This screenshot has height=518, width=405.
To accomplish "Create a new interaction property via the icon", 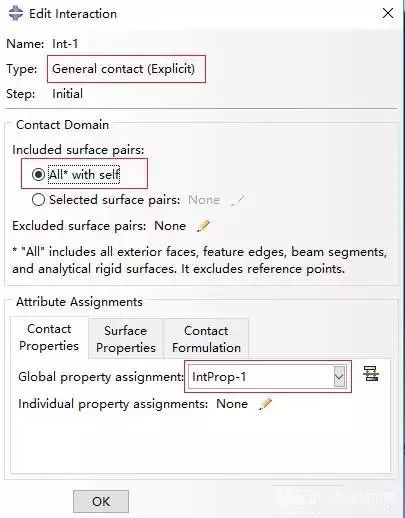I will [371, 374].
